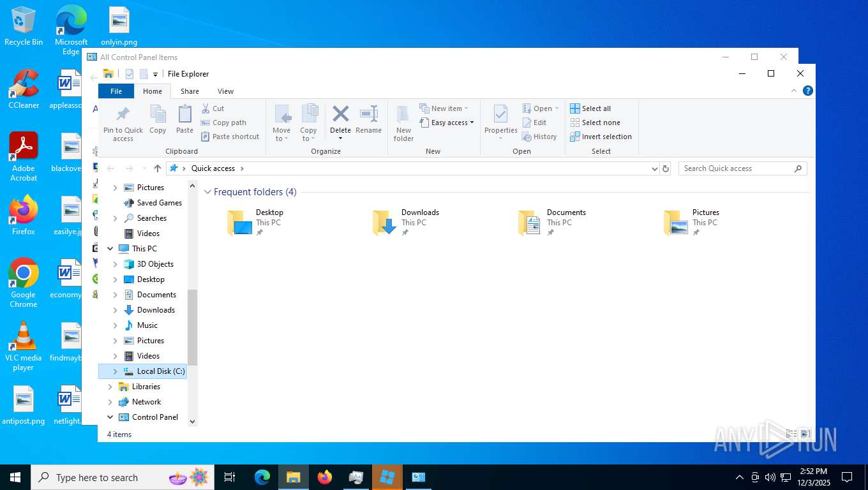Click the Edit ribbon item
The image size is (868, 490).
[534, 122]
